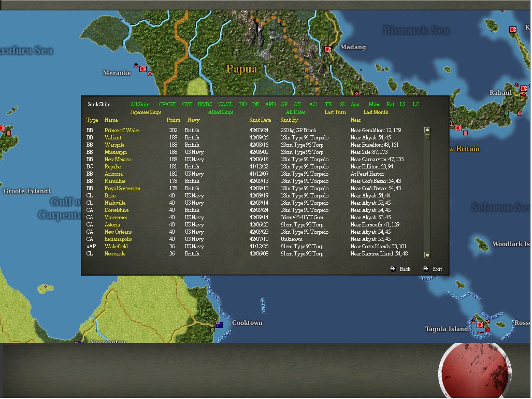Select ship Ramillies
The image size is (532, 399).
pyautogui.click(x=114, y=181)
